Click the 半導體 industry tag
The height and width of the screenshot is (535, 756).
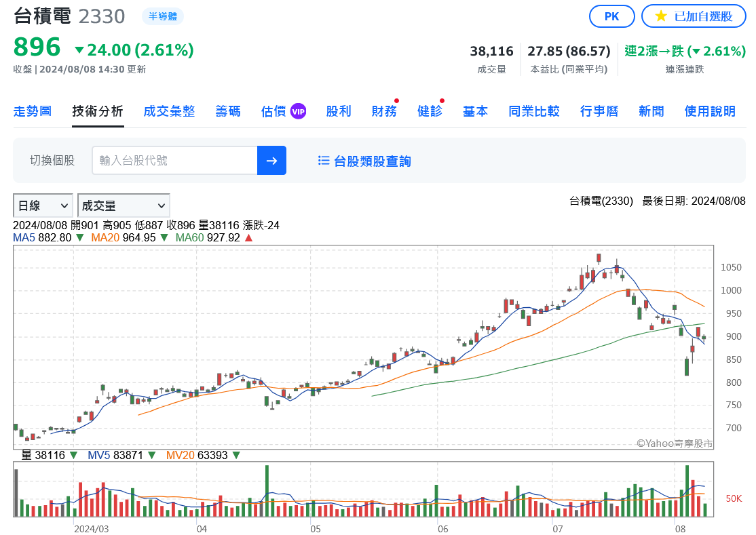[162, 16]
